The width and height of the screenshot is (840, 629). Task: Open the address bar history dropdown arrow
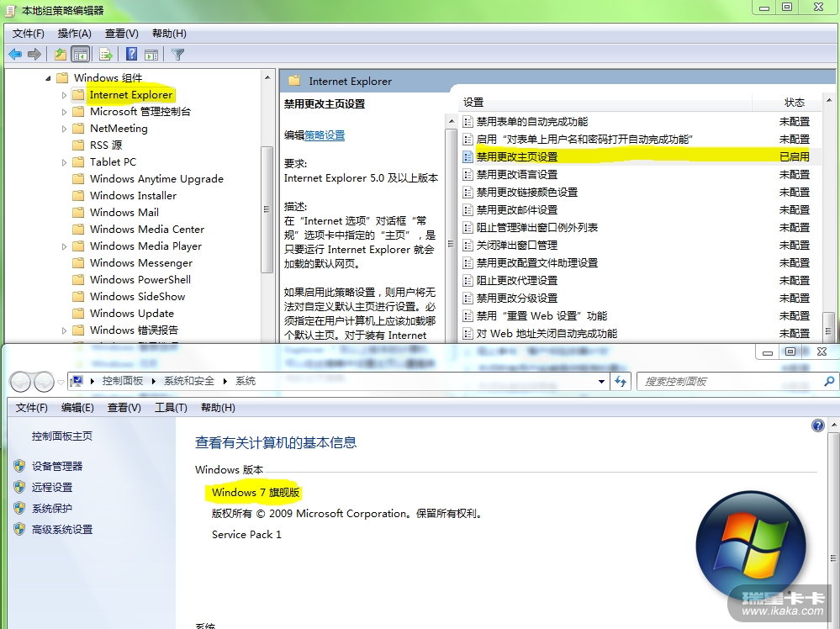[601, 382]
